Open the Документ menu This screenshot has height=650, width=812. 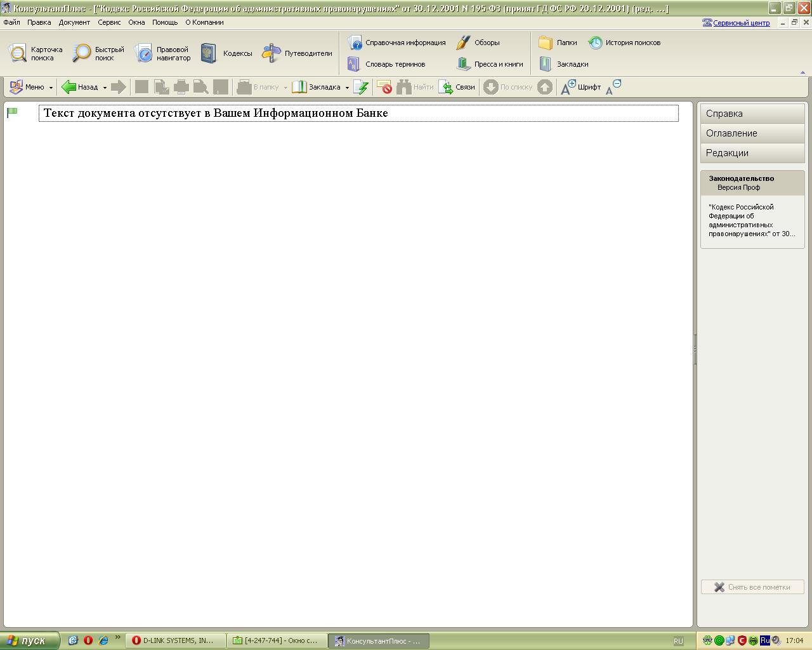[74, 22]
